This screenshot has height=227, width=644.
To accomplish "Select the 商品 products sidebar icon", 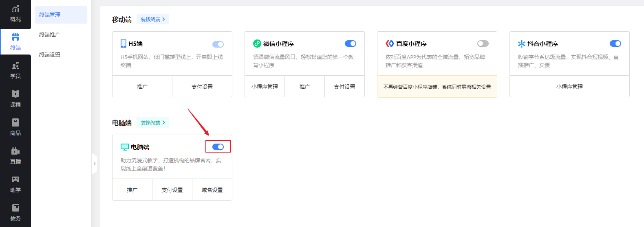I will [15, 127].
